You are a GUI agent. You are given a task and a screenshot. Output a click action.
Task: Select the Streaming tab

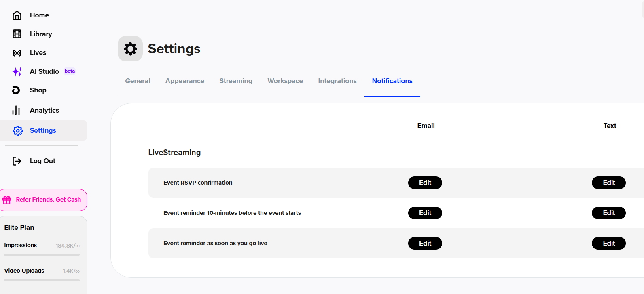[236, 81]
